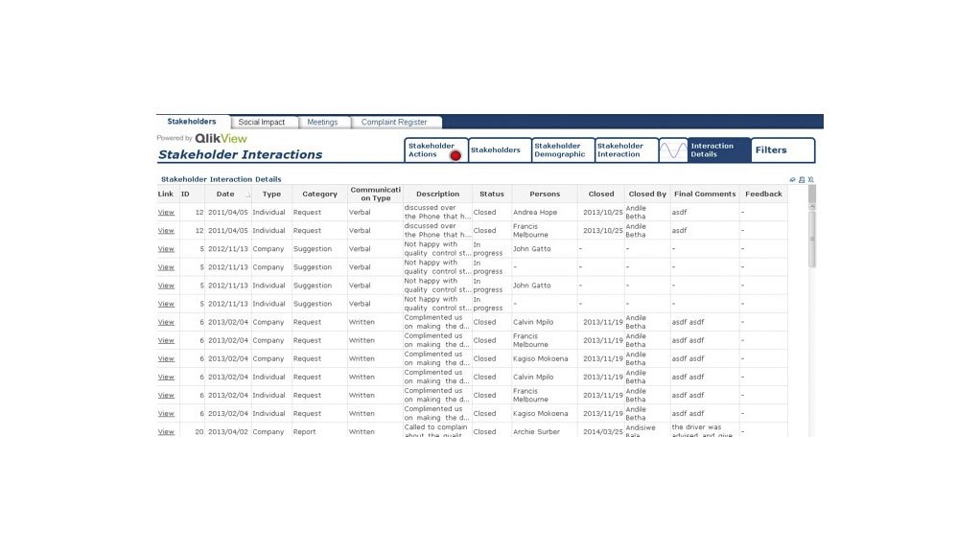Click the Communication Type column header
Viewport: 980px width, 551px height.
(x=375, y=194)
